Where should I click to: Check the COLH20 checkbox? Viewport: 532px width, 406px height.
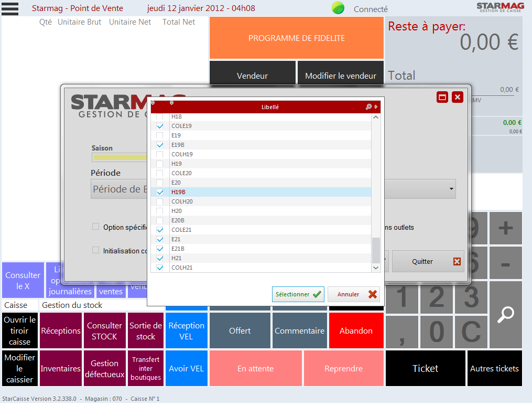[x=160, y=201]
